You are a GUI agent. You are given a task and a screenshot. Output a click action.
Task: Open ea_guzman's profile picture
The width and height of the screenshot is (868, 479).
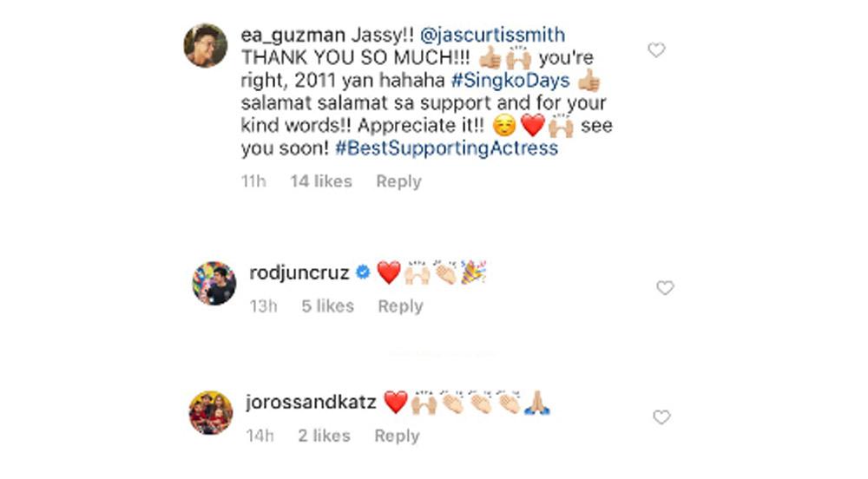(206, 45)
